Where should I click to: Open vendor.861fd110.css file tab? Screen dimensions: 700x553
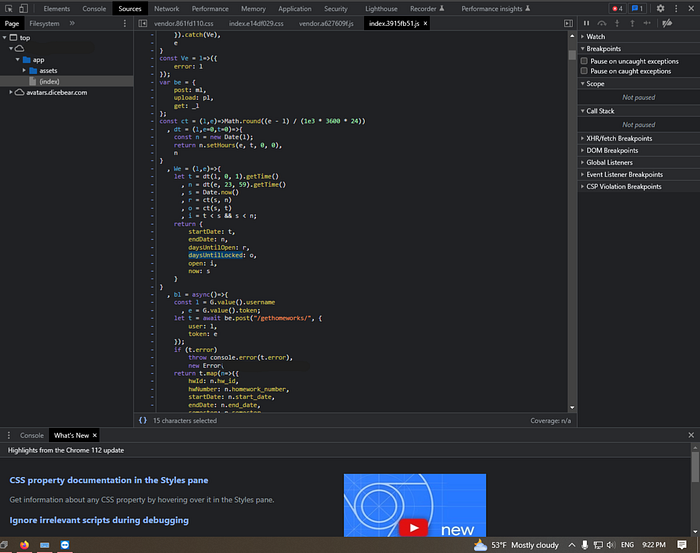(183, 24)
